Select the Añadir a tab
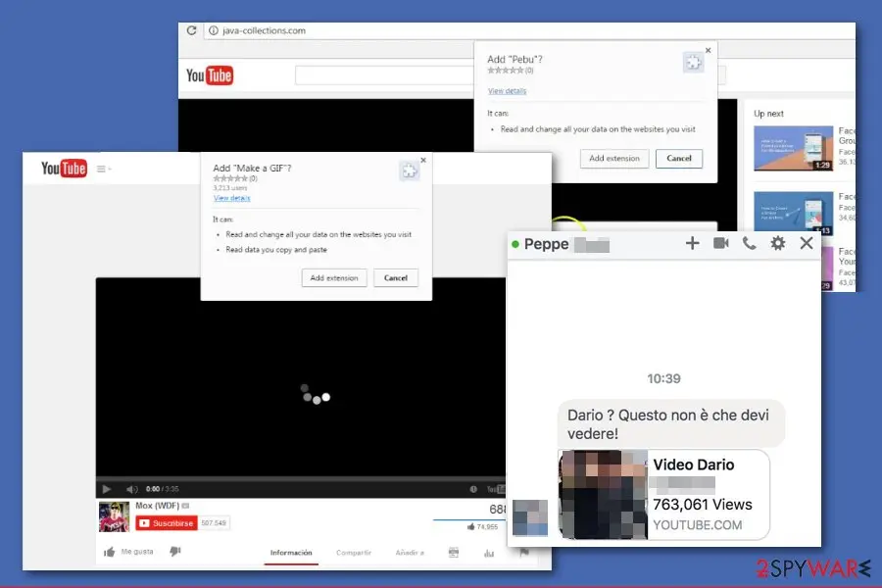The image size is (882, 588). pos(410,553)
